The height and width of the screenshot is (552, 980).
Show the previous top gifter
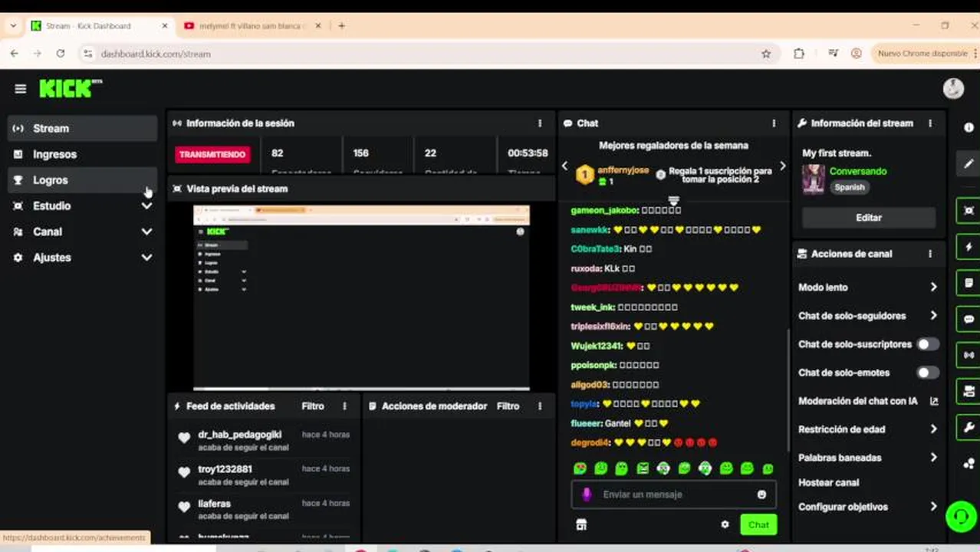tap(565, 166)
